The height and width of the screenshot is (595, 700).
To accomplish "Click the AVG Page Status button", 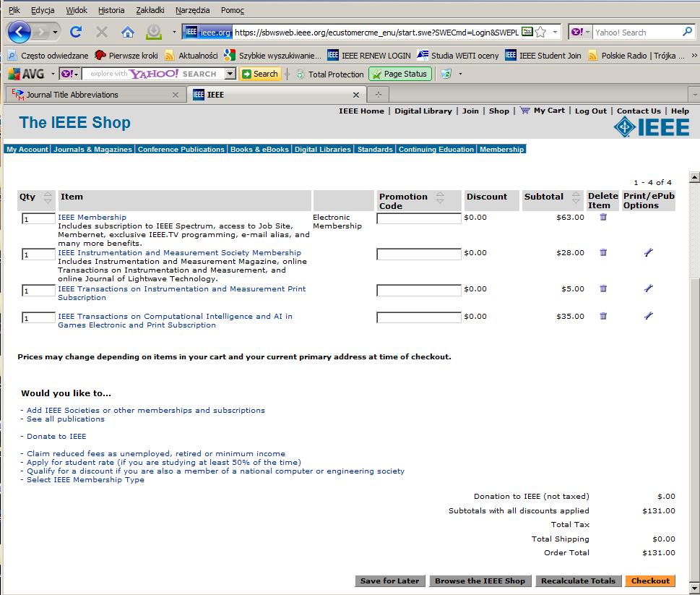I will 400,74.
